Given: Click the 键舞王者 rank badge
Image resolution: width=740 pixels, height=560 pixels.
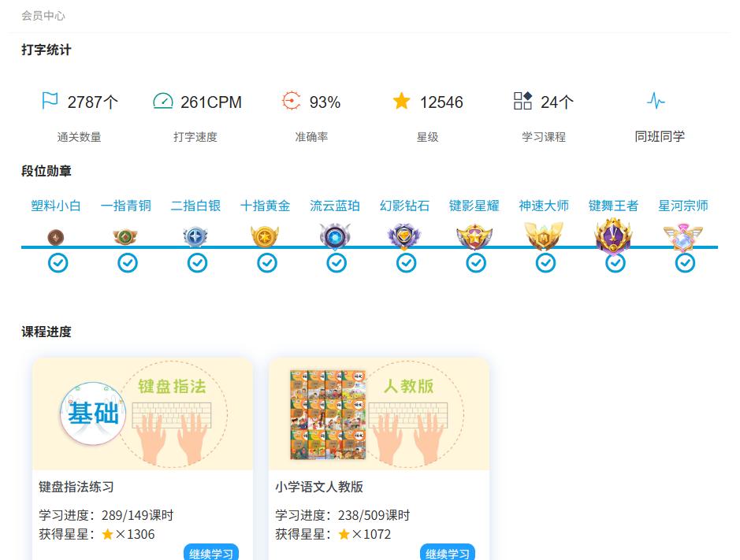Looking at the screenshot, I should tap(613, 235).
